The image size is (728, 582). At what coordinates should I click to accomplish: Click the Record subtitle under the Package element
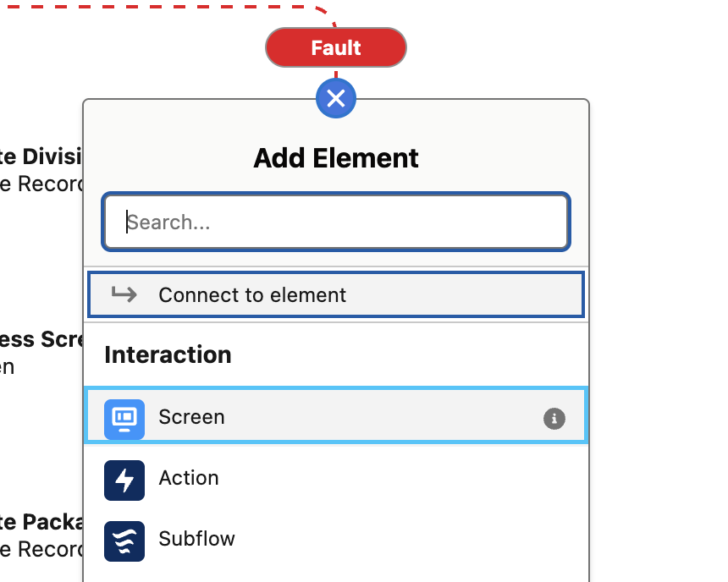(42, 548)
